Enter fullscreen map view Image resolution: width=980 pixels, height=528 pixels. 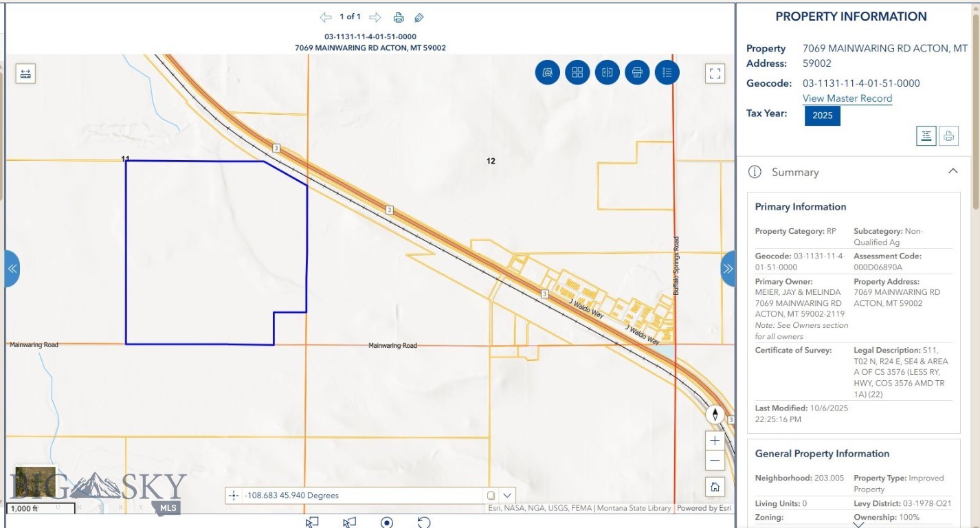pyautogui.click(x=715, y=74)
